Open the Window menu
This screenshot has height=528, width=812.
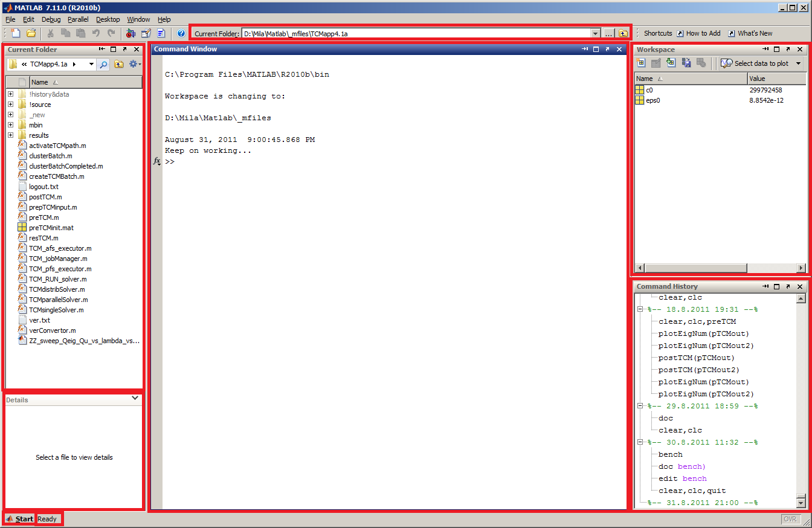tap(138, 19)
